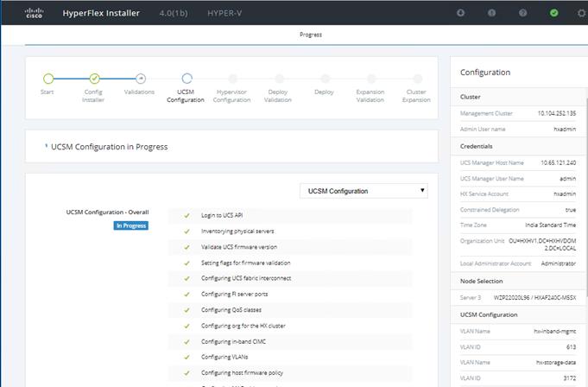The image size is (588, 387).
Task: Click checkmark beside Login to UCS API
Action: point(187,216)
